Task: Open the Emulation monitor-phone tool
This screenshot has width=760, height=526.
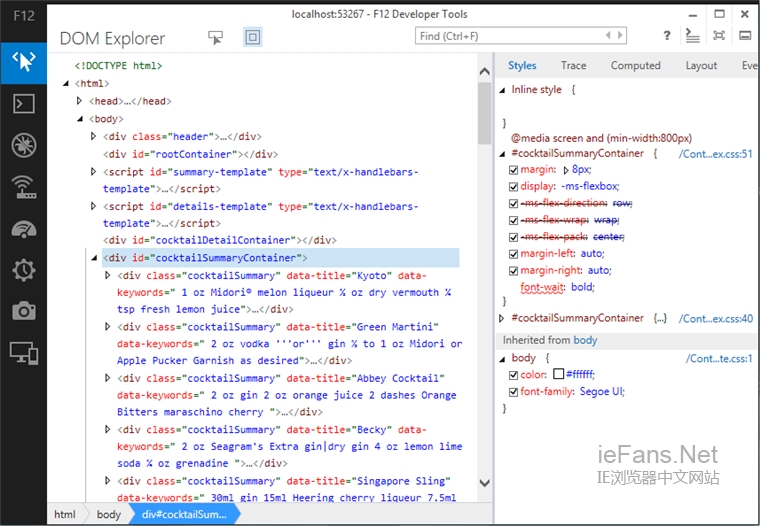Action: tap(23, 352)
